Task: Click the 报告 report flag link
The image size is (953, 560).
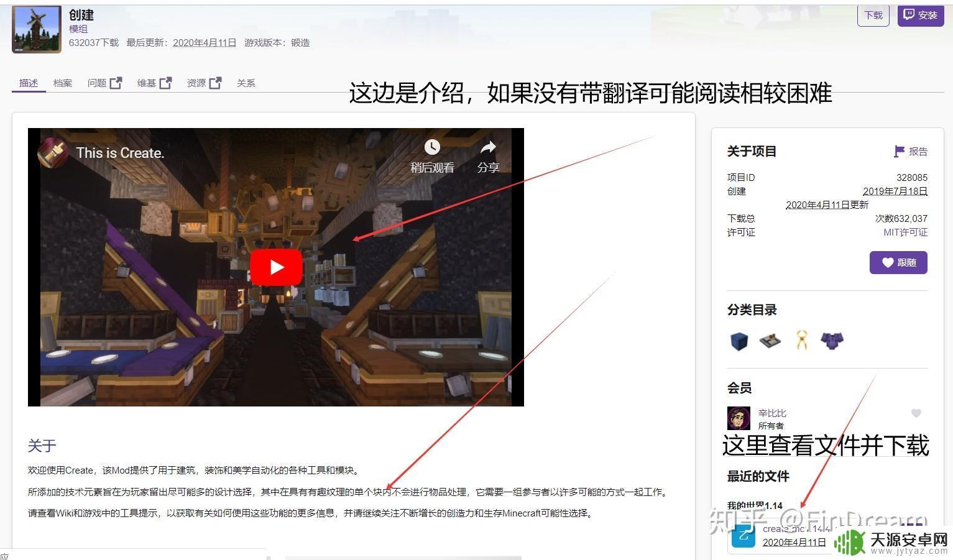Action: click(x=911, y=151)
